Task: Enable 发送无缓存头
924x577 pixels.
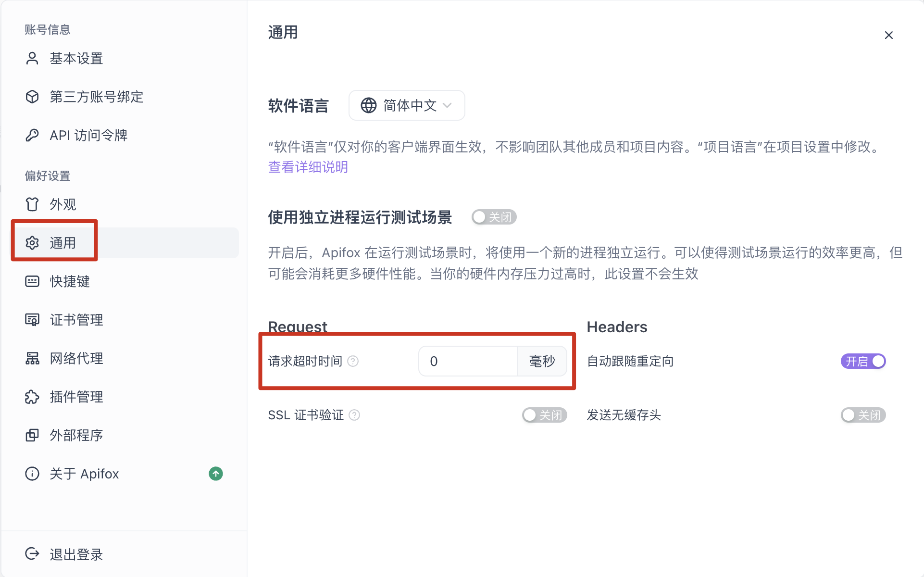Action: [x=863, y=415]
